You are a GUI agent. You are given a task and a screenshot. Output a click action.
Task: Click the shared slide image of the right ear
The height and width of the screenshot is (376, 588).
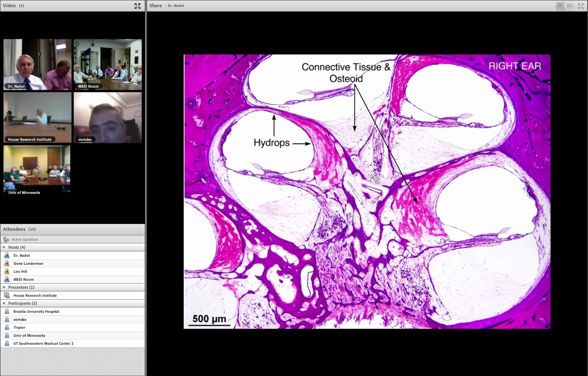(367, 191)
